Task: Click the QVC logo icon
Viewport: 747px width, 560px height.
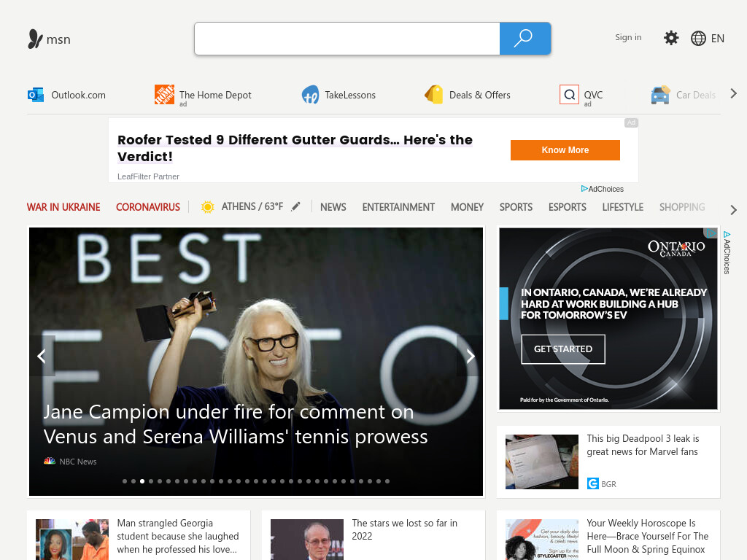Action: pyautogui.click(x=569, y=95)
